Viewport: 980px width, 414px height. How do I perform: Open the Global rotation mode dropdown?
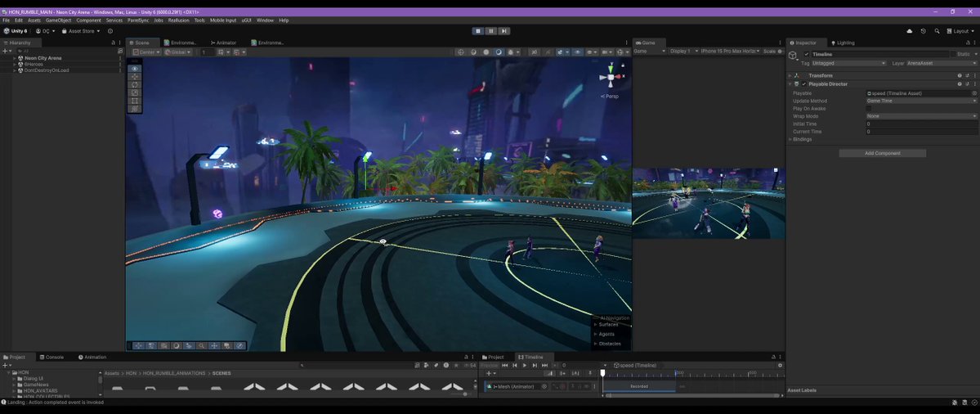pyautogui.click(x=178, y=52)
